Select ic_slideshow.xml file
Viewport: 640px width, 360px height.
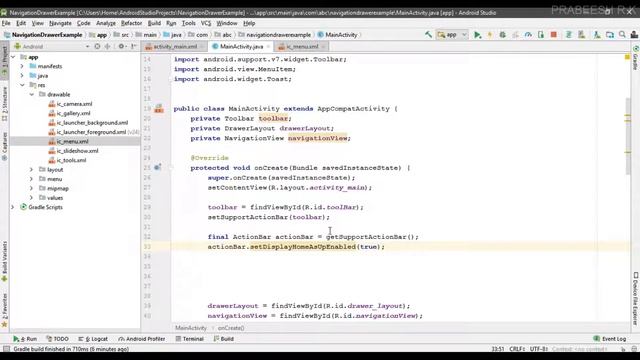click(x=73, y=151)
